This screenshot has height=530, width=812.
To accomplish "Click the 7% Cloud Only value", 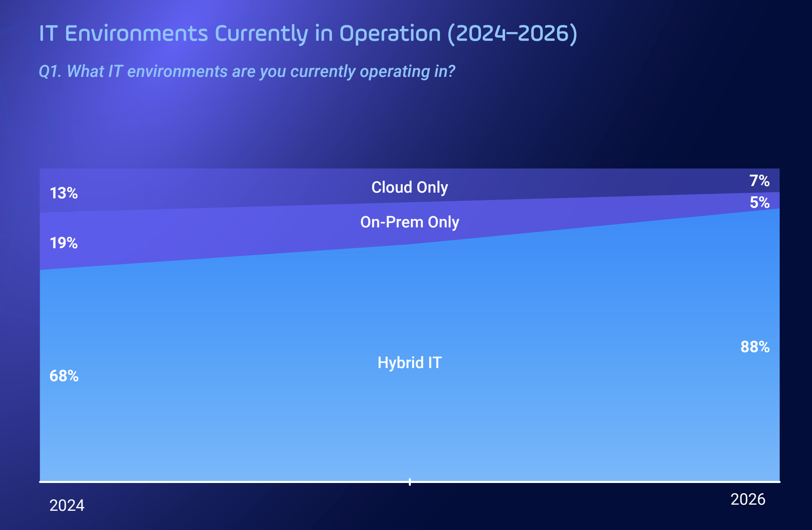I will click(760, 180).
